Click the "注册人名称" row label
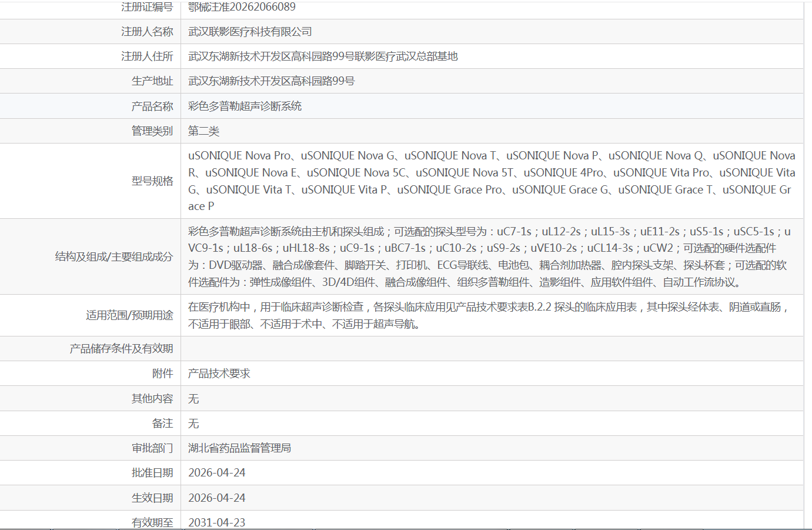The image size is (812, 530). pos(147,32)
